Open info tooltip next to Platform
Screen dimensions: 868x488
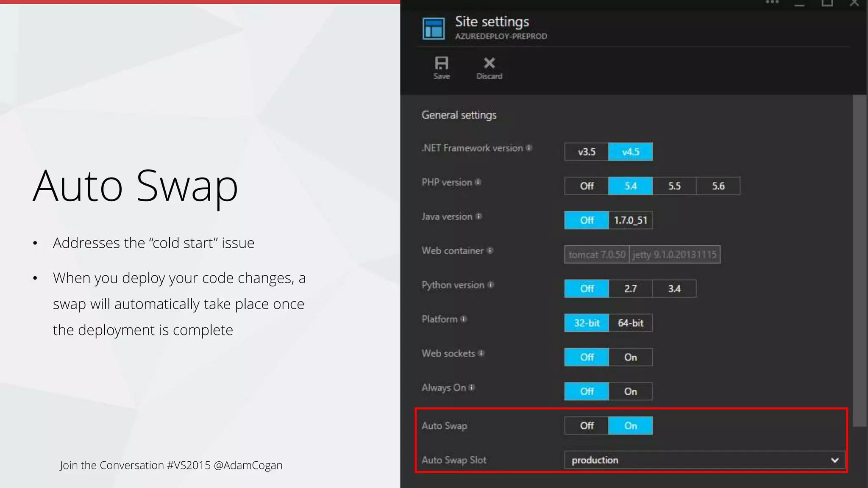click(x=464, y=319)
